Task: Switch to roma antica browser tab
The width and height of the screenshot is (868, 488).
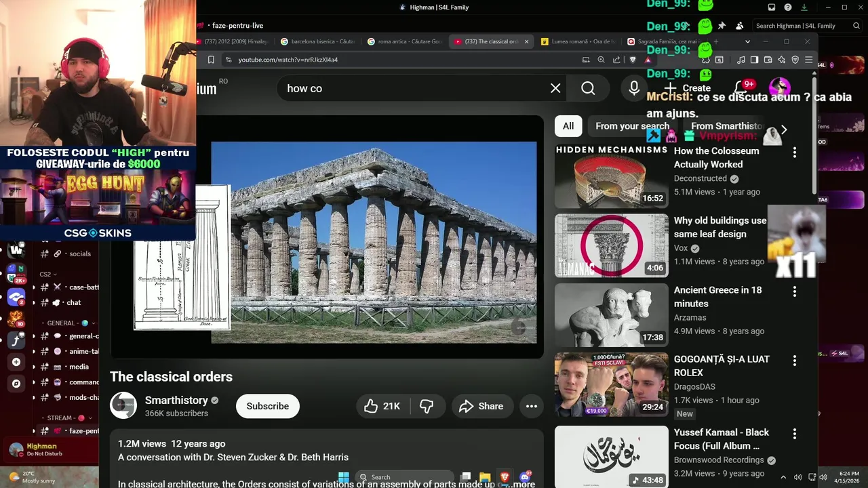Action: tap(404, 41)
